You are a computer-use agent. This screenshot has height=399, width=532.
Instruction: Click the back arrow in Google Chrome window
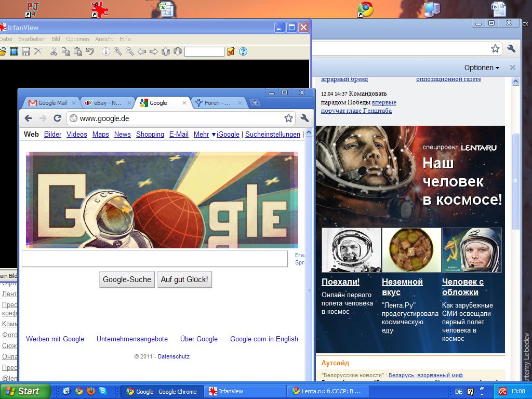tap(28, 118)
